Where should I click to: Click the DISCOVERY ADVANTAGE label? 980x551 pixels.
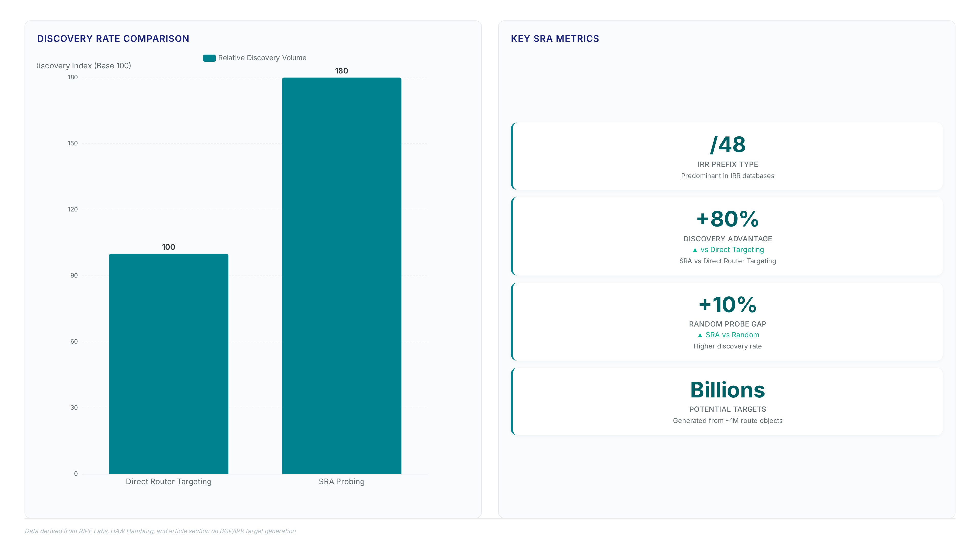[x=727, y=239]
